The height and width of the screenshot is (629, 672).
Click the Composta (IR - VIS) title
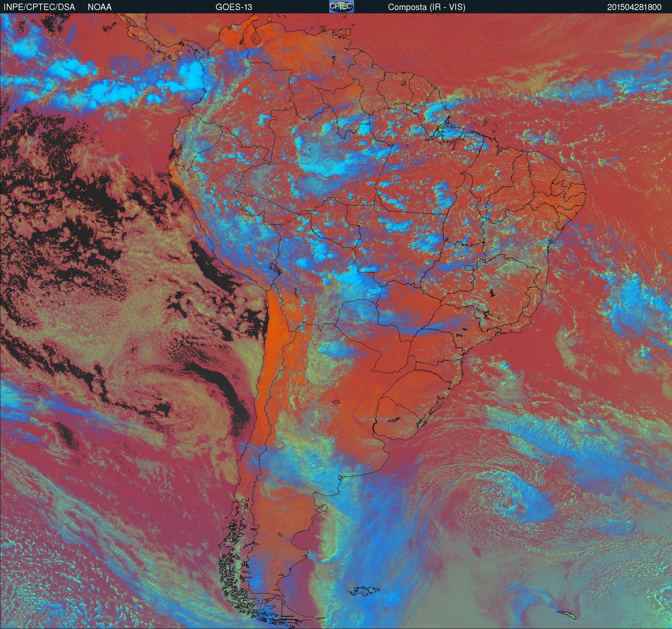coord(427,7)
